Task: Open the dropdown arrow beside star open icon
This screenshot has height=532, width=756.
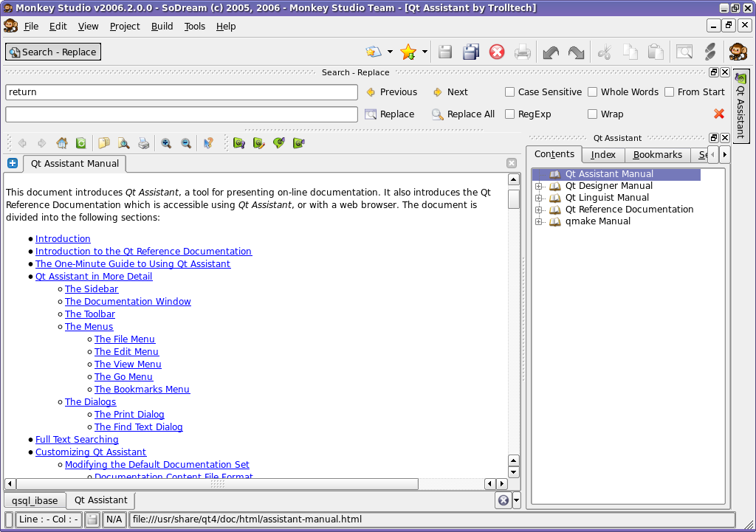Action: point(425,52)
